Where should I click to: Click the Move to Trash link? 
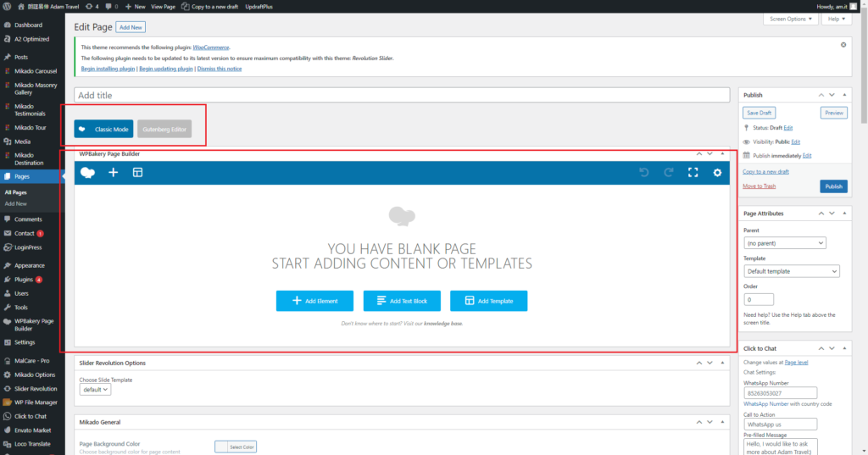pyautogui.click(x=759, y=186)
